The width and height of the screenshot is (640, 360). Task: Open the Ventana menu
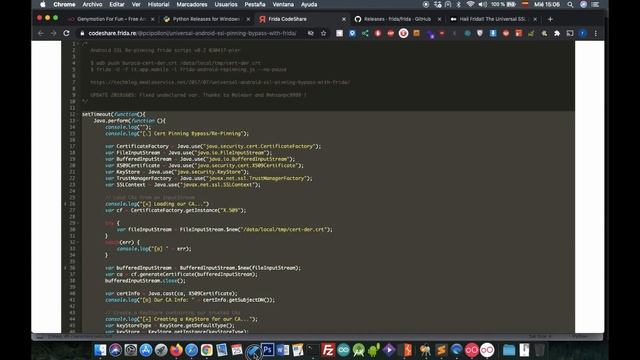click(283, 4)
